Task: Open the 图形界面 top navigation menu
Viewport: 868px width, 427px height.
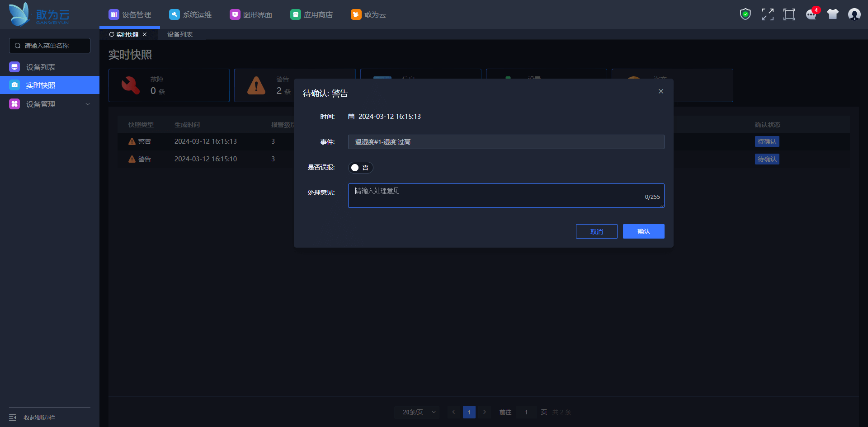Action: (x=251, y=14)
